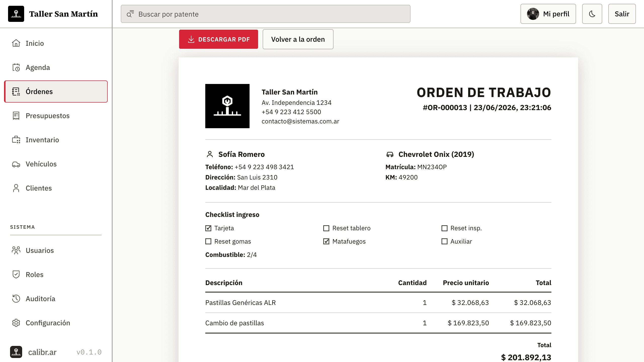The image size is (644, 362).
Task: Click the Inventario briefcase icon
Action: (16, 140)
